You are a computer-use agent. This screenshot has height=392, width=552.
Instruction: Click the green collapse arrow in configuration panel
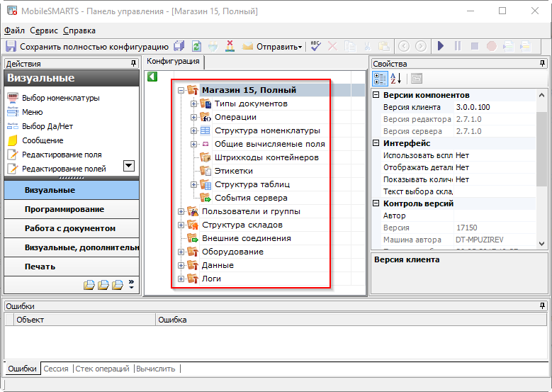pos(152,77)
